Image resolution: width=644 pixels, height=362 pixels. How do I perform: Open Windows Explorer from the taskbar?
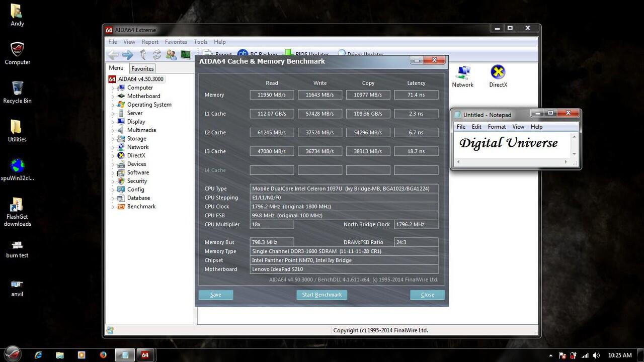[60, 355]
